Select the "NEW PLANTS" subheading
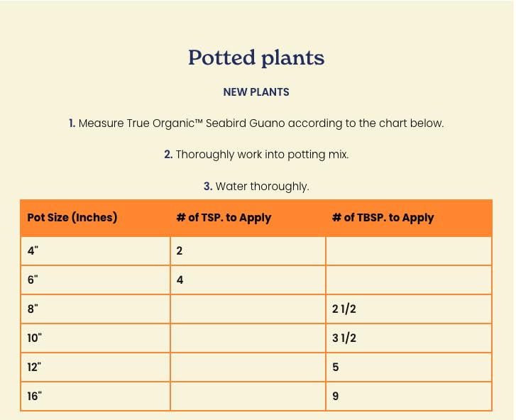 click(x=256, y=92)
